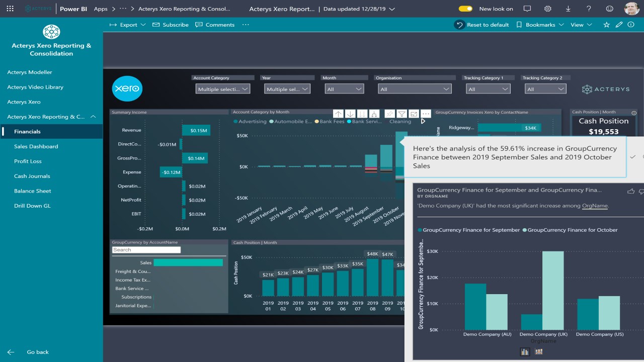Expand the Bookmarks dropdown

click(540, 25)
